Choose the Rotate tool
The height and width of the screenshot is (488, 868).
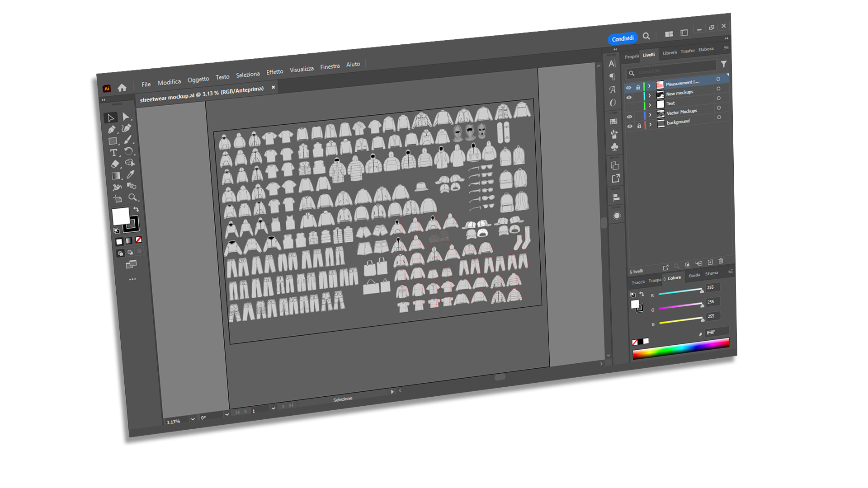pos(128,150)
